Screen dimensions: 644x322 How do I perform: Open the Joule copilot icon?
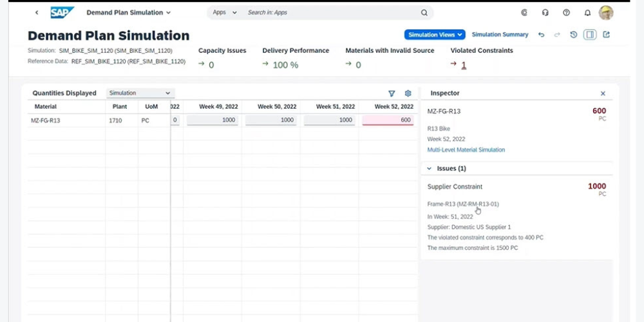coord(524,13)
